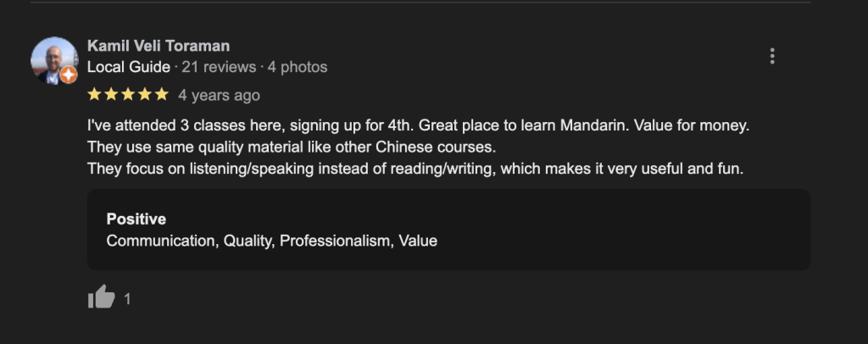
Task: Click the fourth gold rating star
Action: [145, 94]
